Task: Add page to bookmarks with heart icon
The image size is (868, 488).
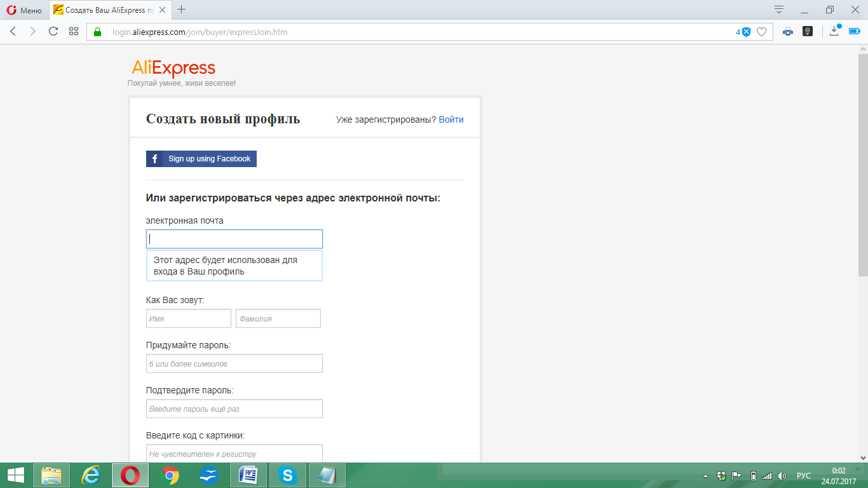Action: [761, 32]
